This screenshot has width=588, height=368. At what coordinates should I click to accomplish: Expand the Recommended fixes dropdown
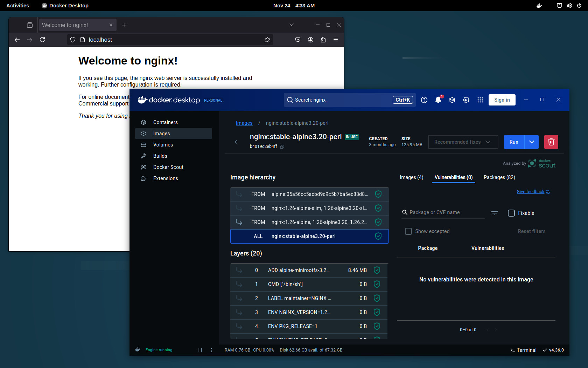463,142
